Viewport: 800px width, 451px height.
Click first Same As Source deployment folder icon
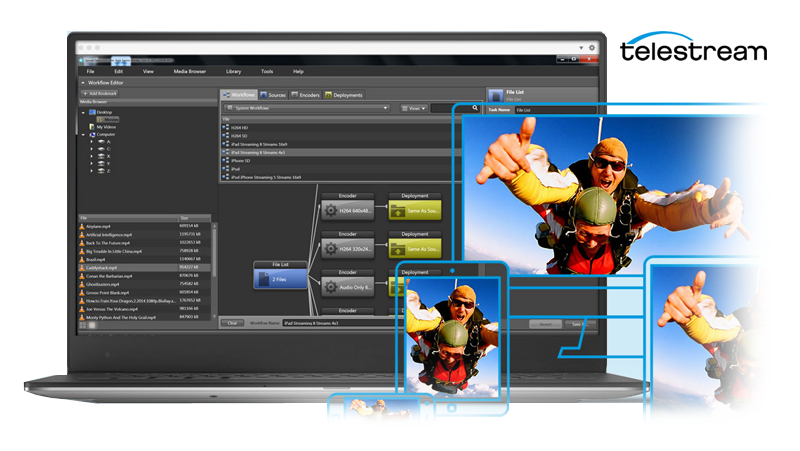click(x=397, y=211)
